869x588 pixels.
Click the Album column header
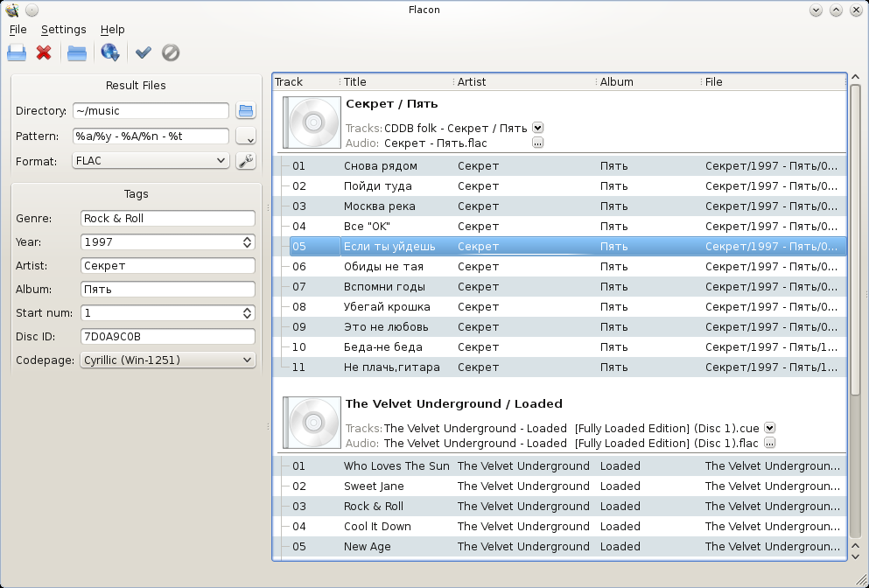[649, 82]
